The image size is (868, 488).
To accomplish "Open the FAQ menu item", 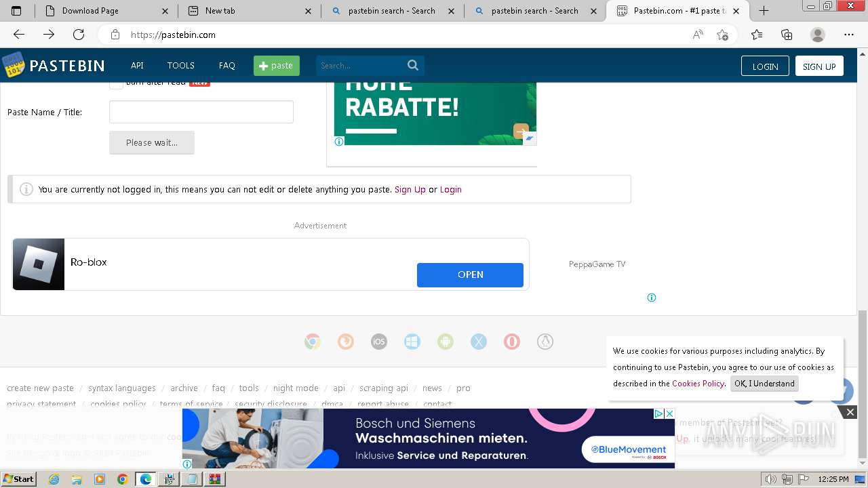I will 226,66.
